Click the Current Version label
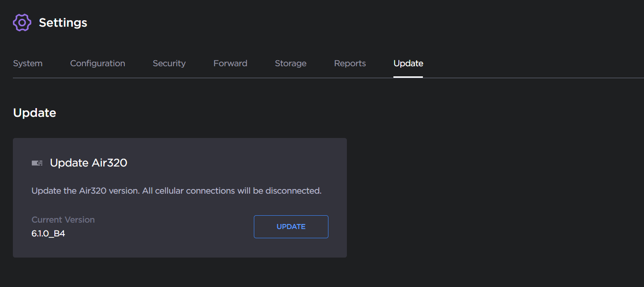This screenshot has width=644, height=287. coord(63,220)
